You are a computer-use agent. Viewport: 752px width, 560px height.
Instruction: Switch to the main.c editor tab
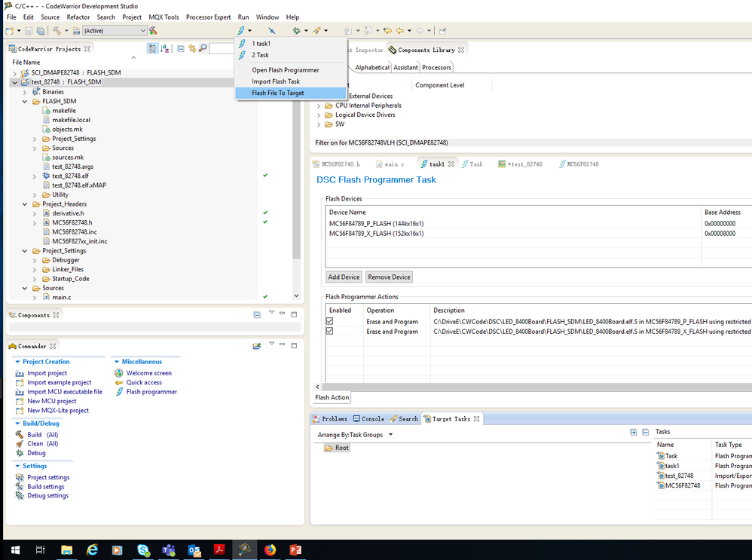pyautogui.click(x=390, y=164)
